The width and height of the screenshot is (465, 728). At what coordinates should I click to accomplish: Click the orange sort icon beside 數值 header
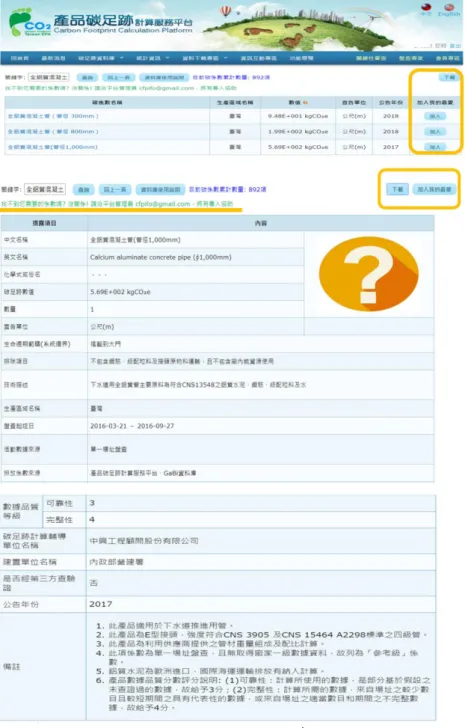click(305, 103)
